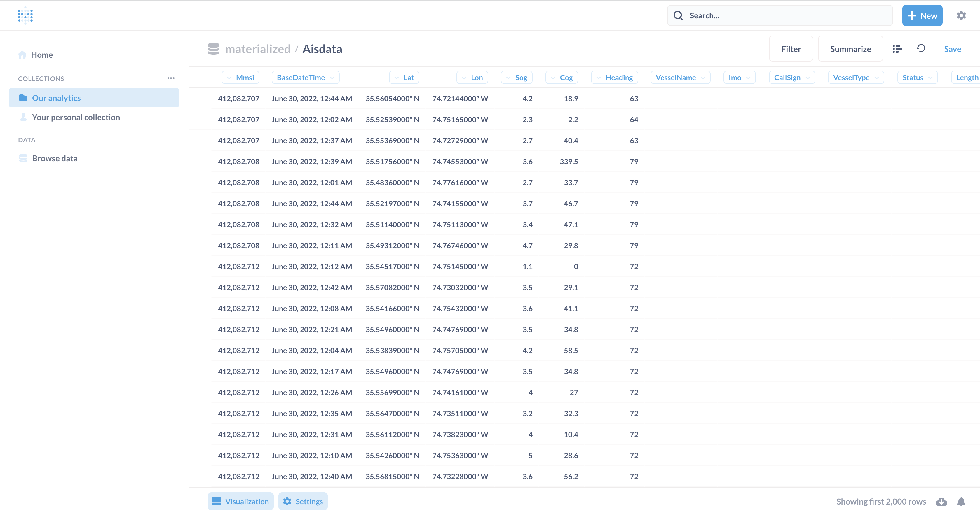Viewport: 980px width, 515px height.
Task: Click the alert bell icon
Action: coord(961,501)
